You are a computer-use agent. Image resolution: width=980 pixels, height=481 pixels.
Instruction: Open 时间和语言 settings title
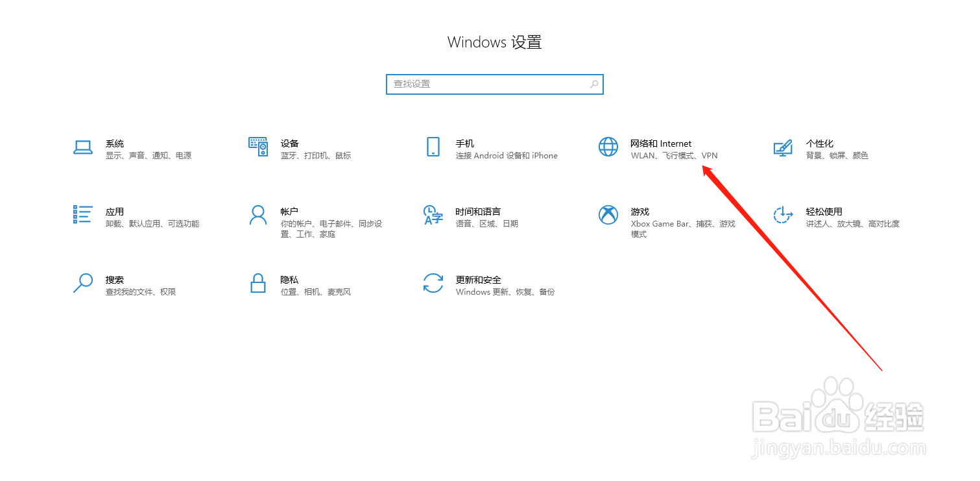(478, 212)
